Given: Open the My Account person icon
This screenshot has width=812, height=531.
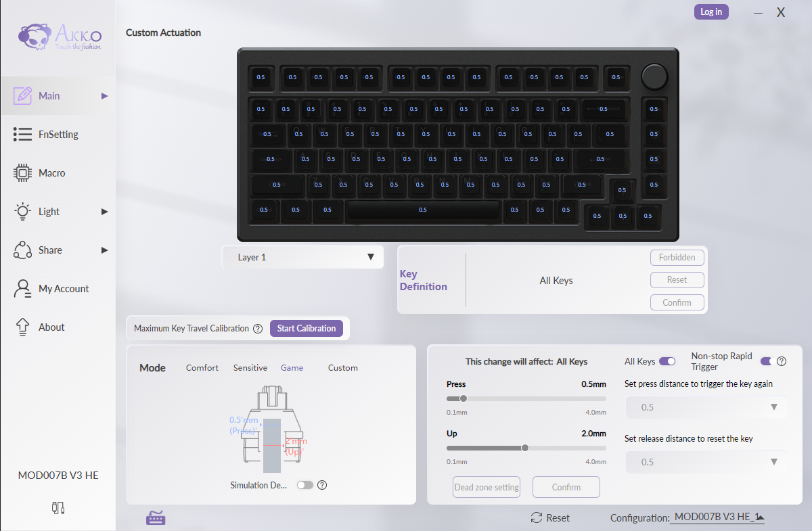Looking at the screenshot, I should coord(22,289).
